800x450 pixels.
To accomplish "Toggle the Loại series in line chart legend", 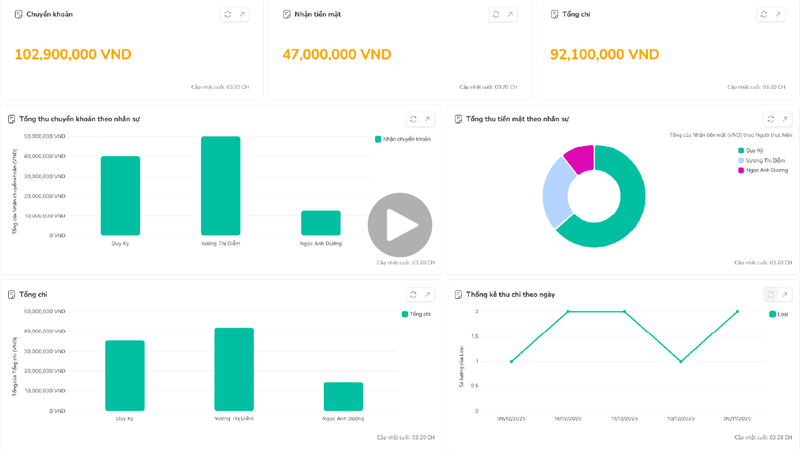I will (778, 314).
